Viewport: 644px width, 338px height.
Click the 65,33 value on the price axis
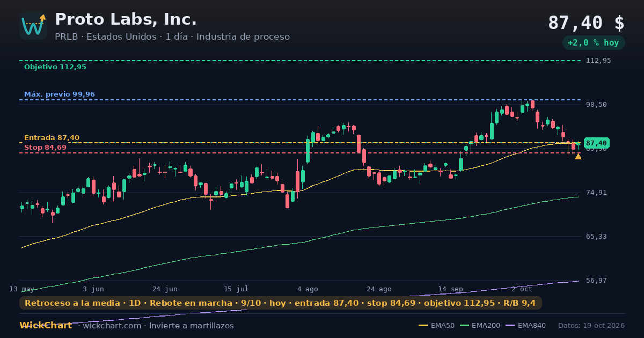[x=596, y=236]
